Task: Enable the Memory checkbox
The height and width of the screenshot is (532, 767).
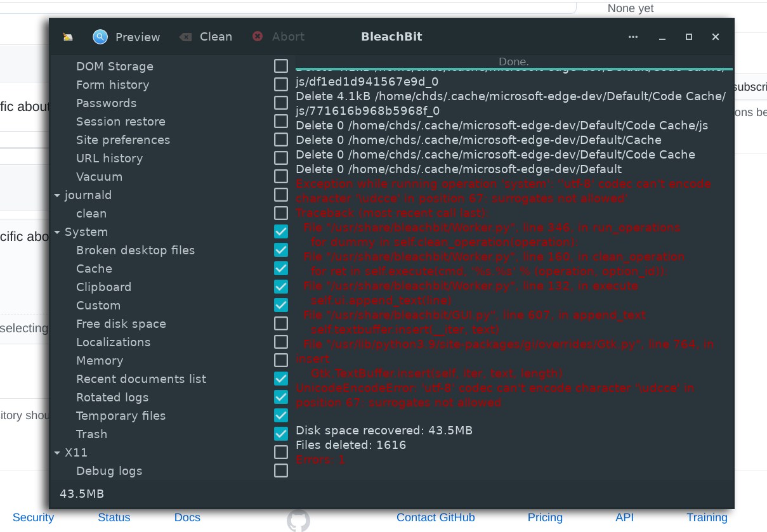Action: tap(280, 360)
